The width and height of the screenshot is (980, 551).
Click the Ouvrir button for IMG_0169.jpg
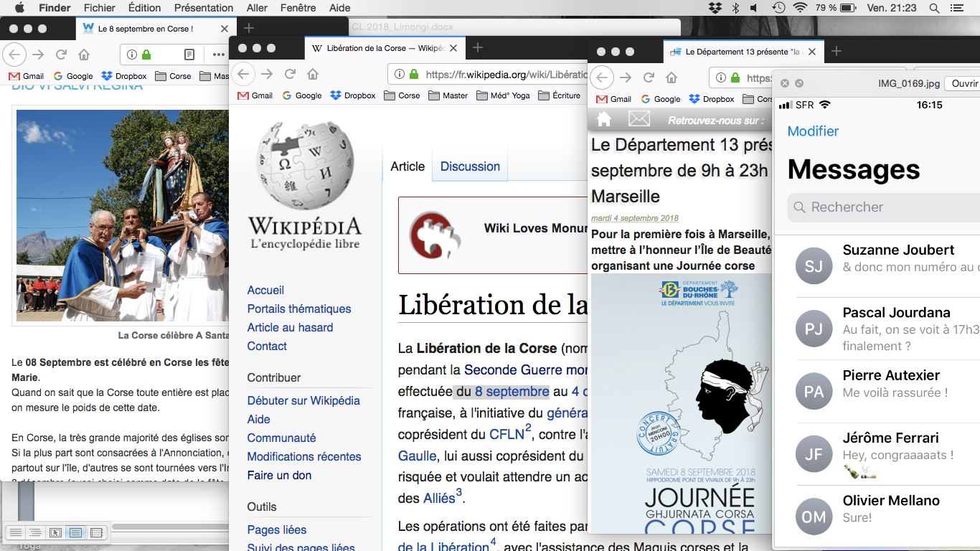tap(963, 83)
